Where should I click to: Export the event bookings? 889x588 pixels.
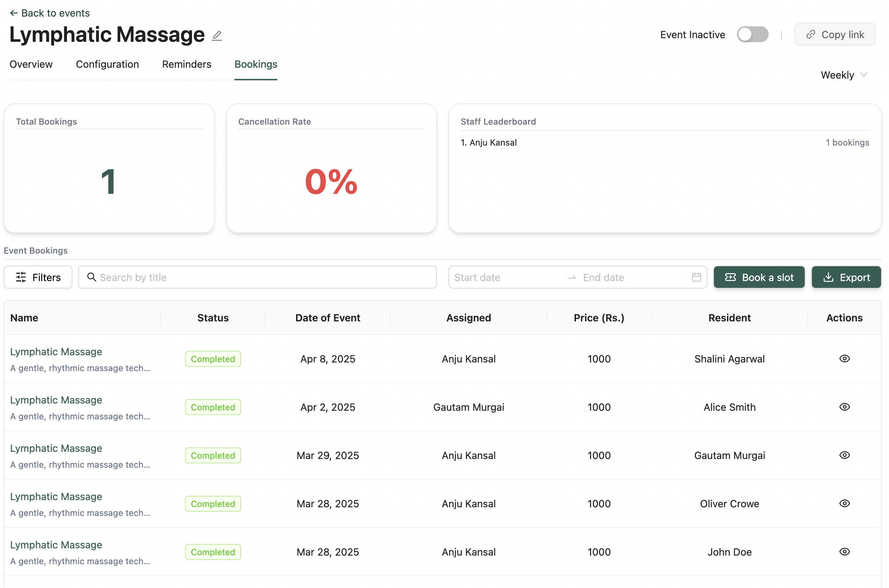[846, 277]
